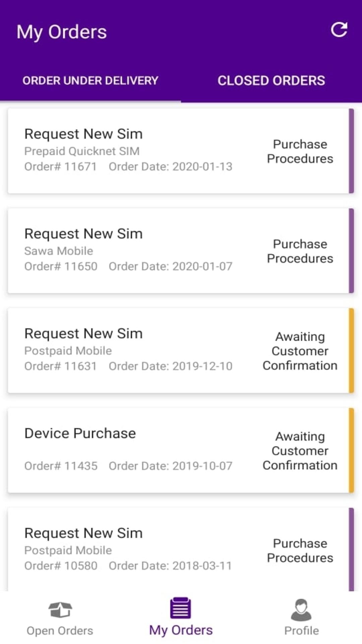This screenshot has height=644, width=362.
Task: Tap the My Orders list icon
Action: 181,608
